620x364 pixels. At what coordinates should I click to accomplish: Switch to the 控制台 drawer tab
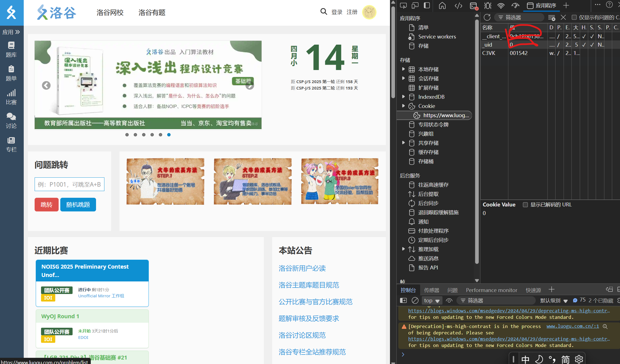coord(408,290)
